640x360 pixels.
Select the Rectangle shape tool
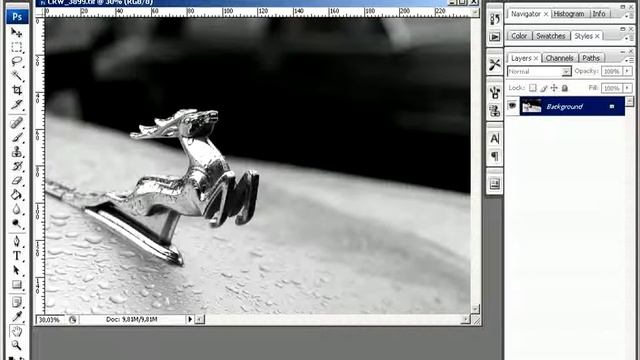(16, 284)
